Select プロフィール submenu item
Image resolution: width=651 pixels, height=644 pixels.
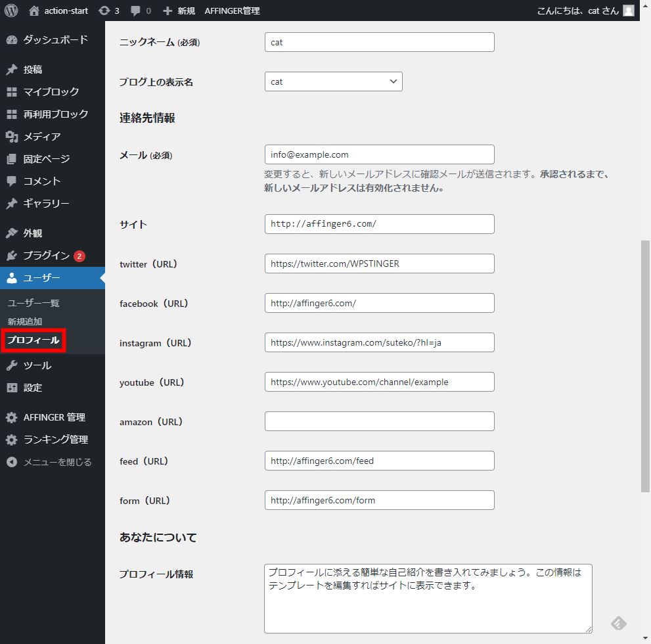point(34,340)
